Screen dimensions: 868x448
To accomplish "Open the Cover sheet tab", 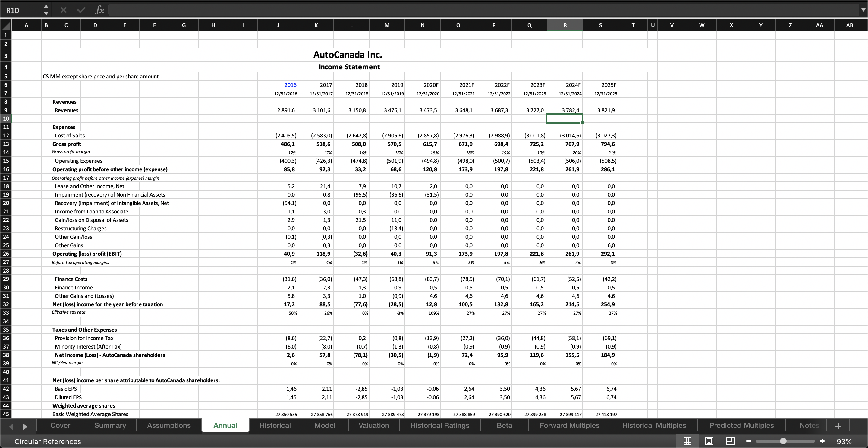I will pos(60,425).
